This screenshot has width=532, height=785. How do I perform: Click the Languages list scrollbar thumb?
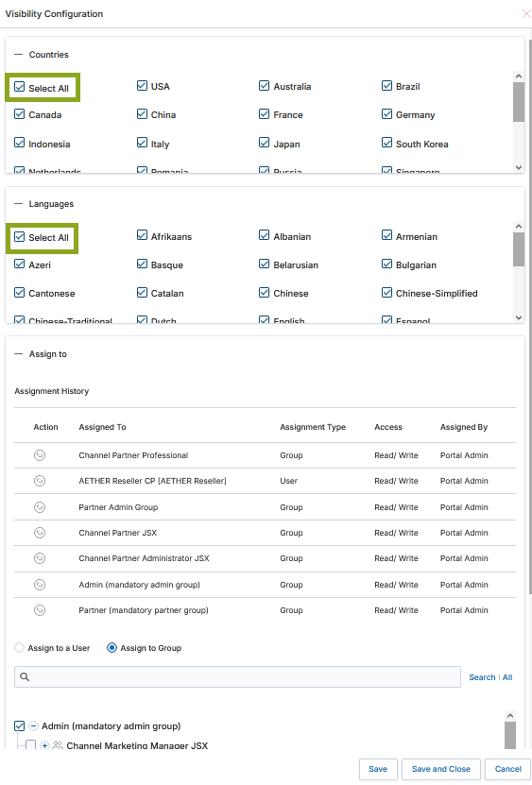[x=519, y=249]
